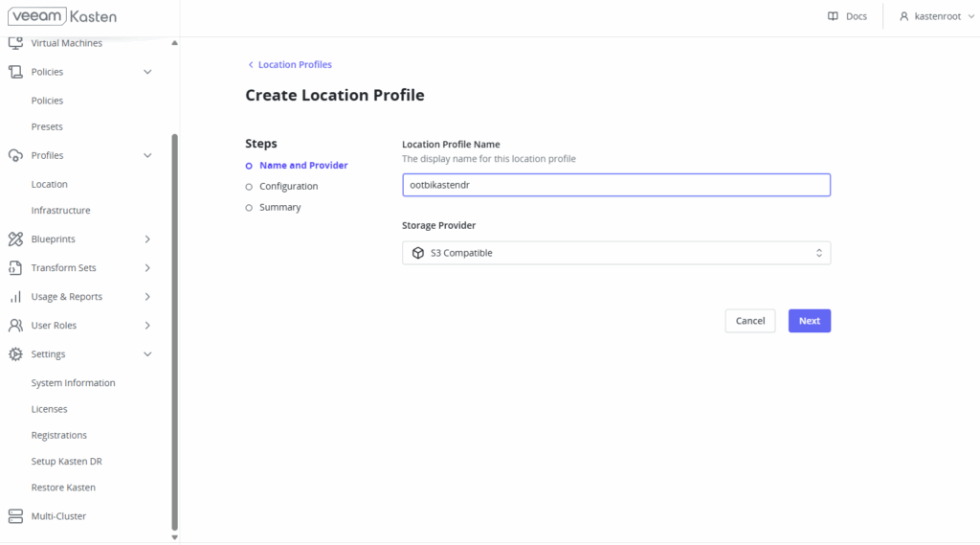Click the Transform Sets icon
Image resolution: width=980 pixels, height=545 pixels.
click(15, 268)
